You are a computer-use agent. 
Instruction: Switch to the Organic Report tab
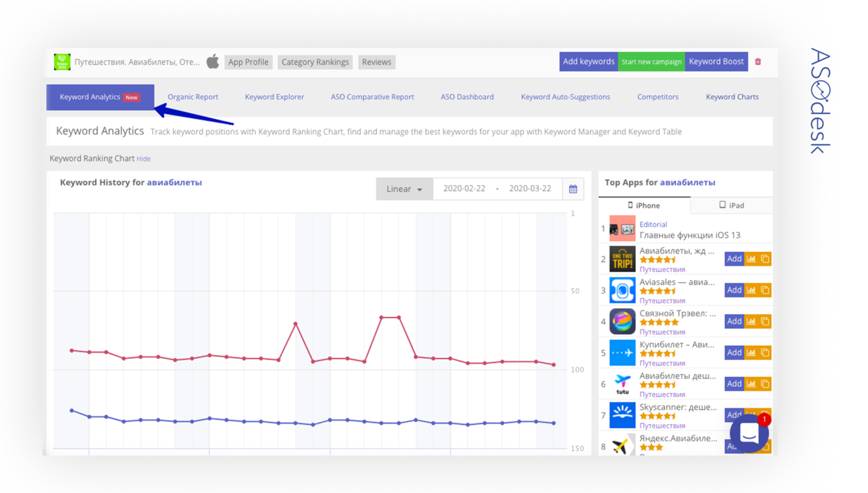[193, 97]
